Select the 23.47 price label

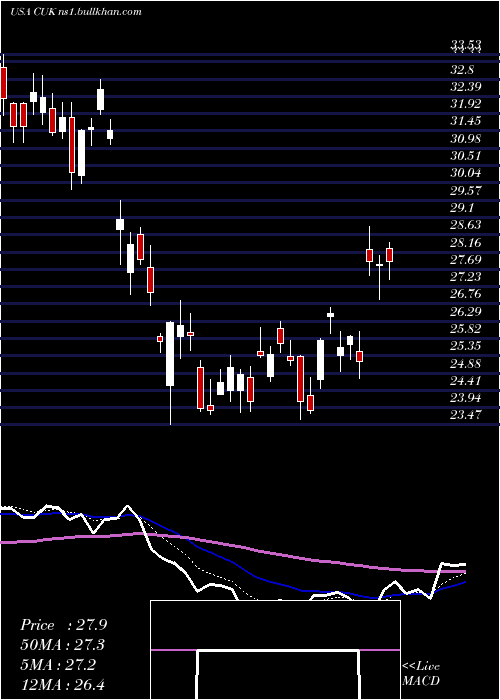(466, 415)
